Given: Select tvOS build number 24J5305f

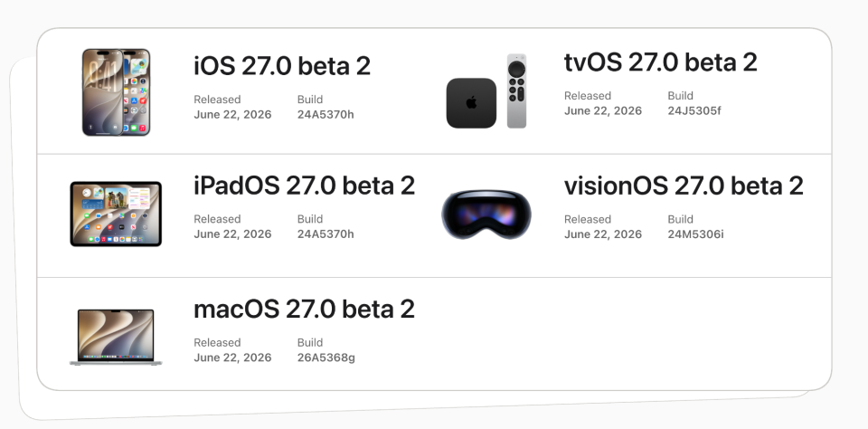Looking at the screenshot, I should point(694,110).
